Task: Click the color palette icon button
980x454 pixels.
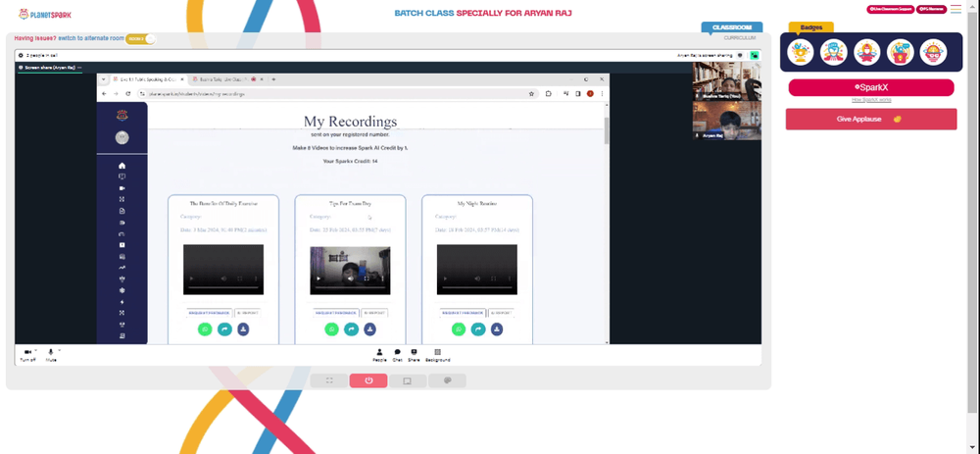Action: (447, 380)
